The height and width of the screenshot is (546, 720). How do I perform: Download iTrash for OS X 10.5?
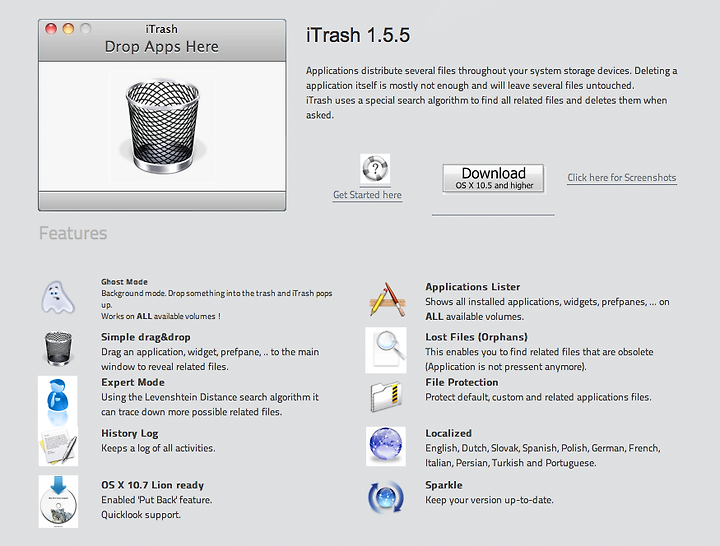[x=493, y=178]
